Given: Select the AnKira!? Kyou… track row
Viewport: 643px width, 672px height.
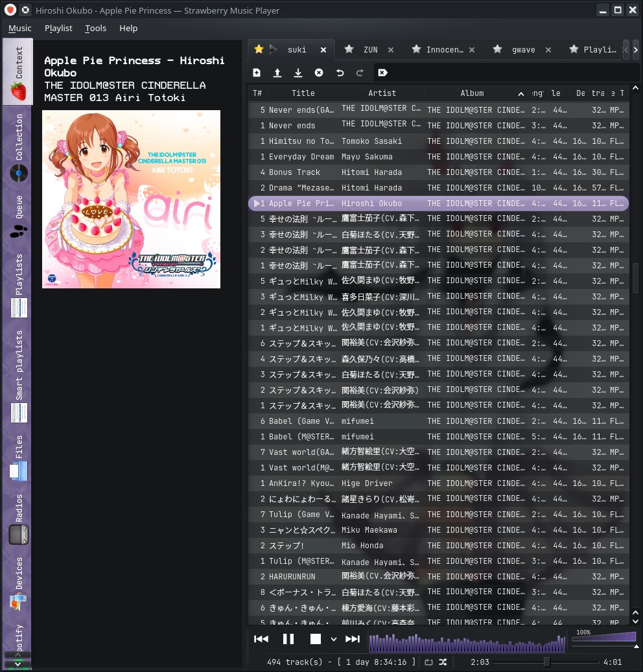Looking at the screenshot, I should click(438, 483).
